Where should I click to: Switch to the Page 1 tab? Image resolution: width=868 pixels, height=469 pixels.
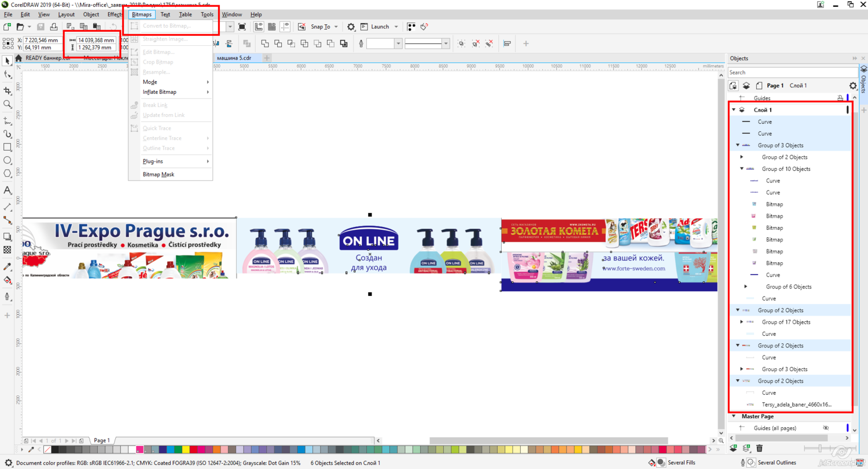pyautogui.click(x=102, y=441)
